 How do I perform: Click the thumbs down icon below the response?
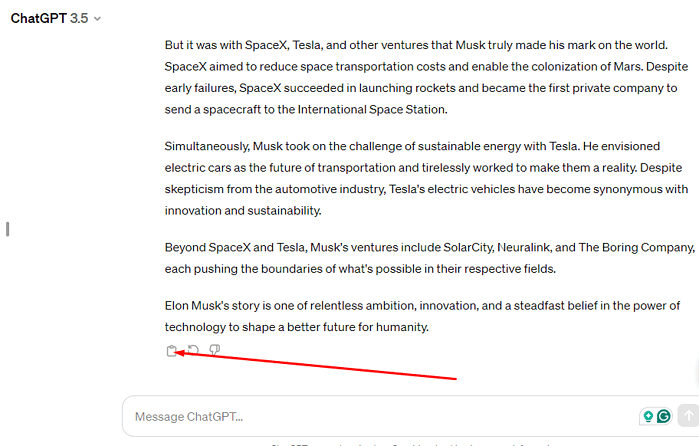(214, 351)
